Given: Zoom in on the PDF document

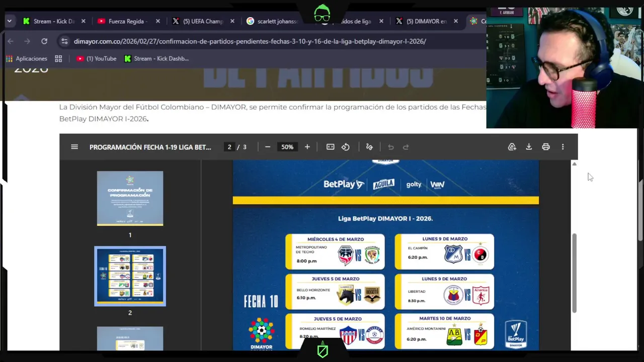Looking at the screenshot, I should [307, 147].
